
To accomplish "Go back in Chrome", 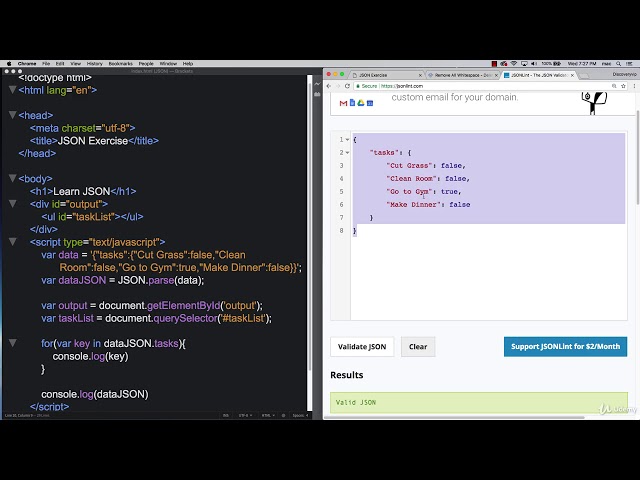I will pos(329,86).
